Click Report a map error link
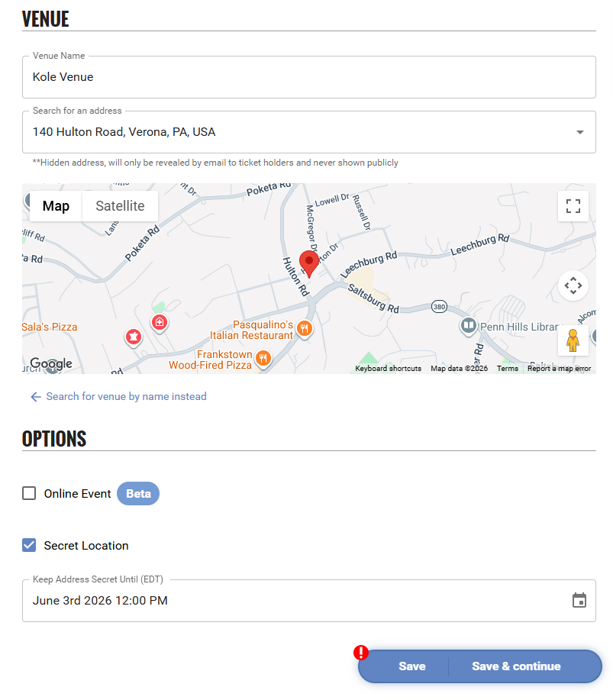This screenshot has width=613, height=700. point(559,368)
